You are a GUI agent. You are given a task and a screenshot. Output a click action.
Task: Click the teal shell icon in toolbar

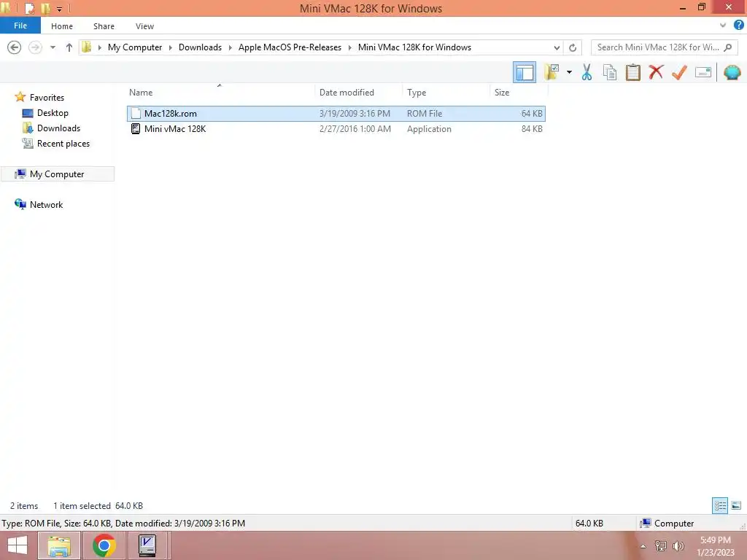[732, 72]
